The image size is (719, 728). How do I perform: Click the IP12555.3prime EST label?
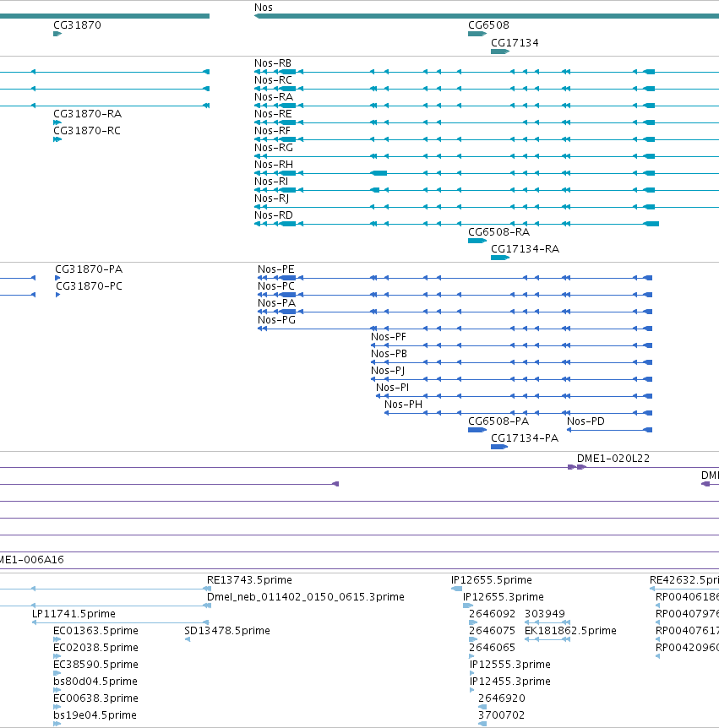pyautogui.click(x=510, y=665)
